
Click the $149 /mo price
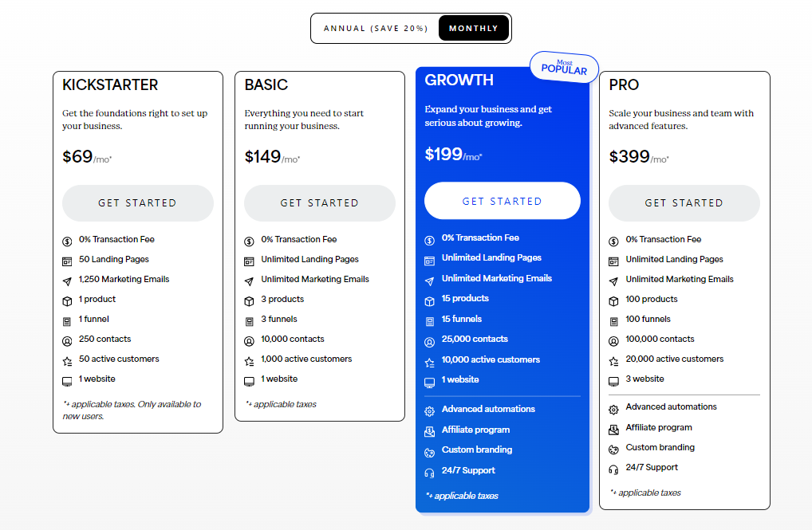pyautogui.click(x=272, y=156)
